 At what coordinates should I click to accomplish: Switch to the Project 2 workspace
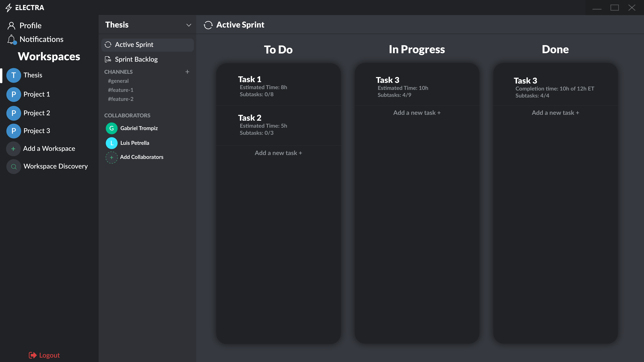coord(36,113)
